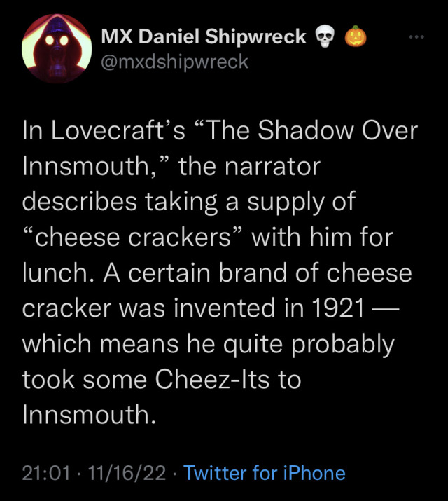
Task: Open the Twitter for iPhone source link
Action: [x=264, y=473]
